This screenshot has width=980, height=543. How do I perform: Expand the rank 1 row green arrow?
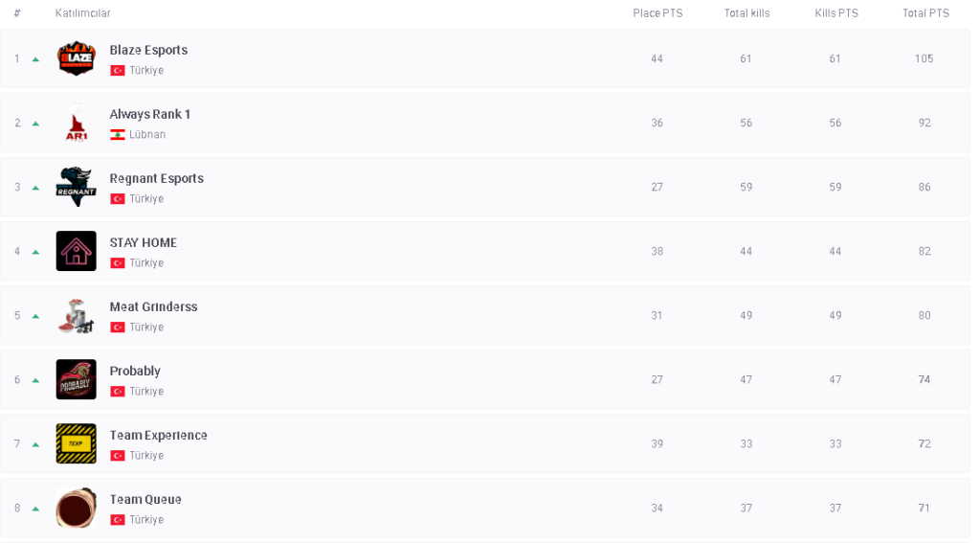point(35,59)
